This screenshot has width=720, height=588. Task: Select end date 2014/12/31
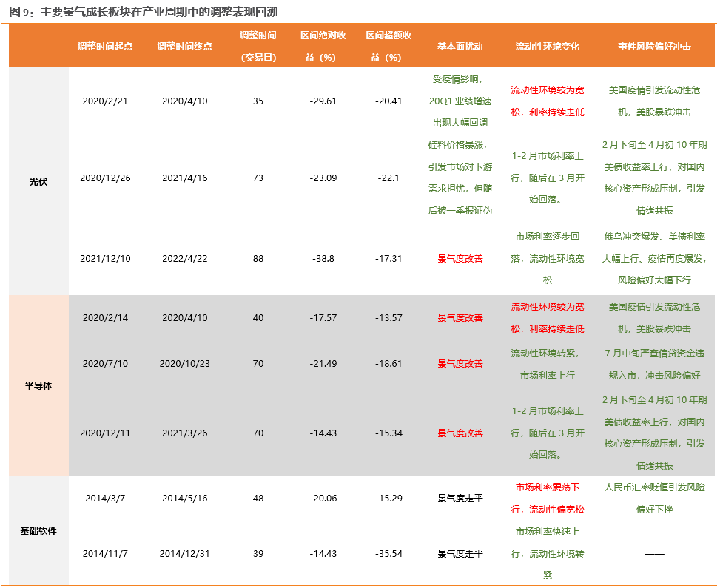pos(184,554)
